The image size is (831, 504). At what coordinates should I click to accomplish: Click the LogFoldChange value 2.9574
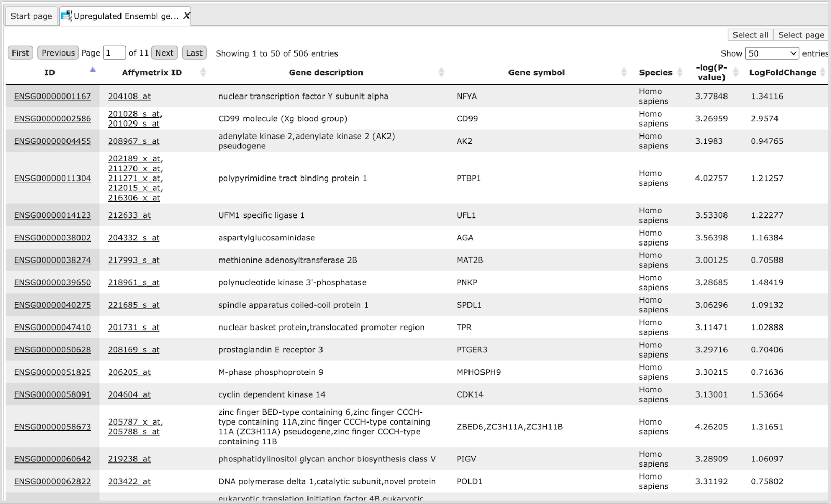point(765,118)
